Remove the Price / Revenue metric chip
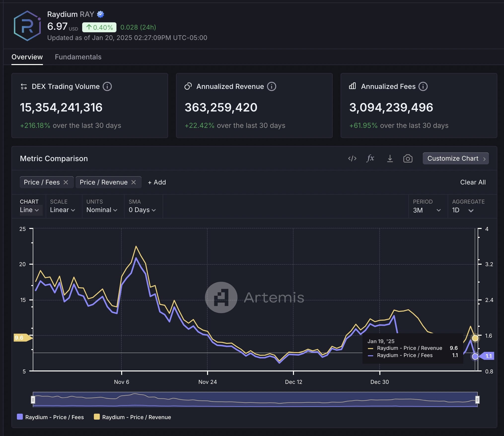Image resolution: width=504 pixels, height=436 pixels. point(134,182)
